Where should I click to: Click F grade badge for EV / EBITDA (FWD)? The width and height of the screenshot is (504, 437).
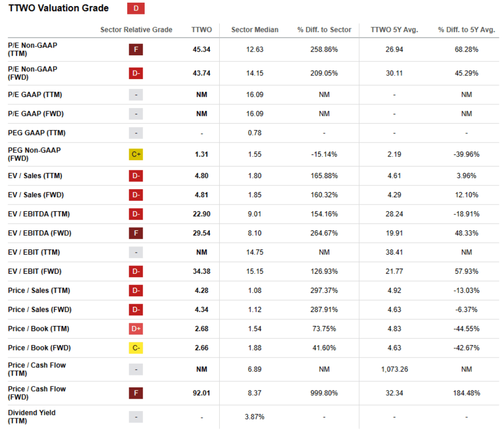[135, 233]
